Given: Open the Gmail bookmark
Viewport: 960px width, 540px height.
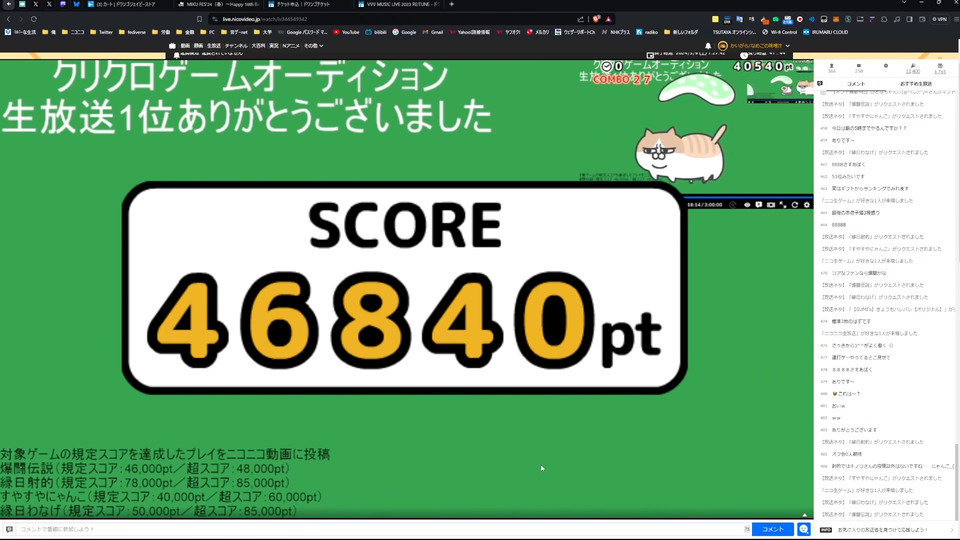Looking at the screenshot, I should (432, 32).
